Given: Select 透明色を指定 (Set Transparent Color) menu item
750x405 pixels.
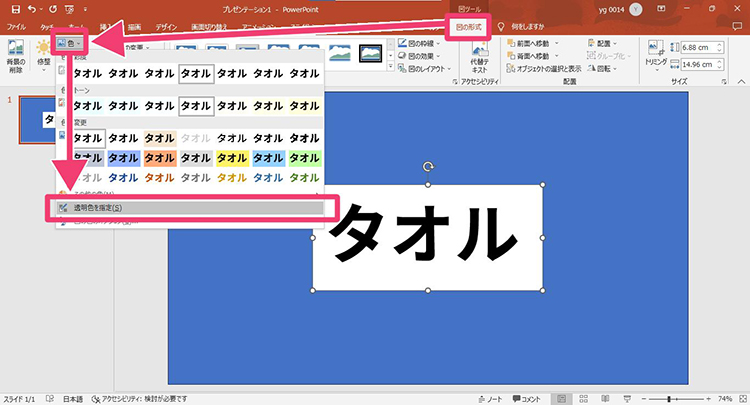Looking at the screenshot, I should [188, 207].
